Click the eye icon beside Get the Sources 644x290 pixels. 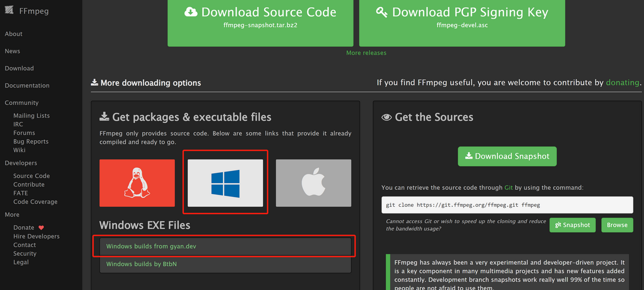tap(386, 117)
